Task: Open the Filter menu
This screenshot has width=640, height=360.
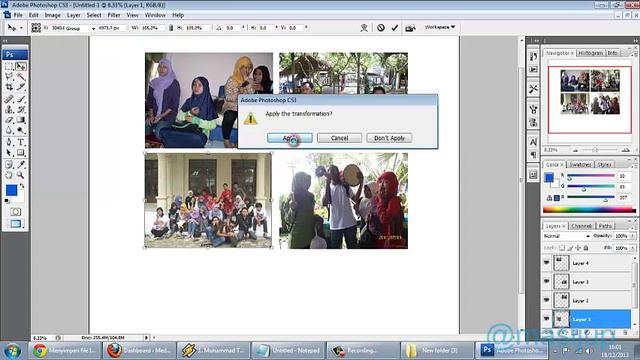Action: pyautogui.click(x=114, y=15)
